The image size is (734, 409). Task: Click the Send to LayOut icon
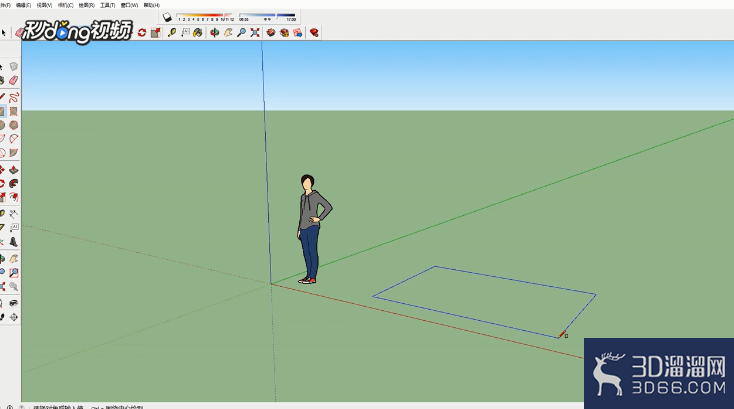(x=298, y=32)
